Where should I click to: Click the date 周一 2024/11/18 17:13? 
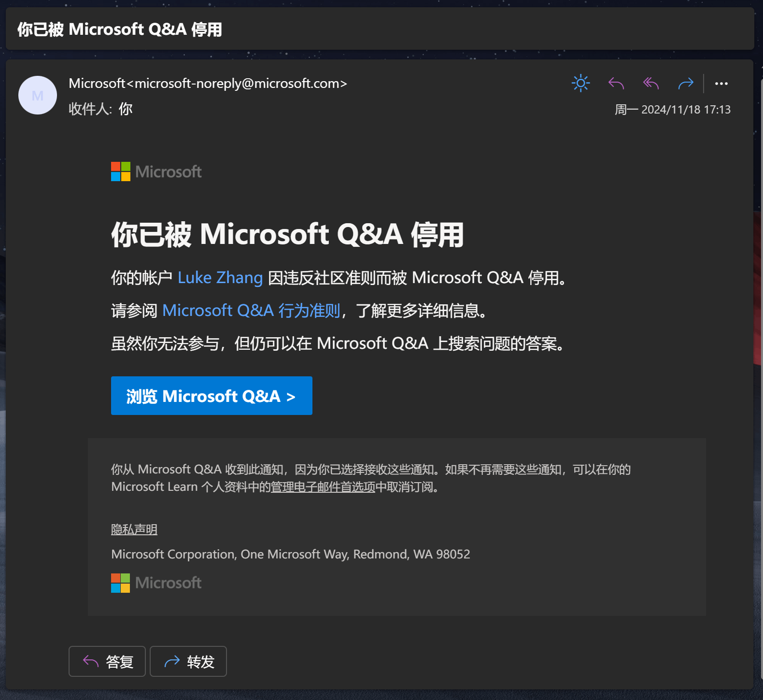tap(672, 110)
